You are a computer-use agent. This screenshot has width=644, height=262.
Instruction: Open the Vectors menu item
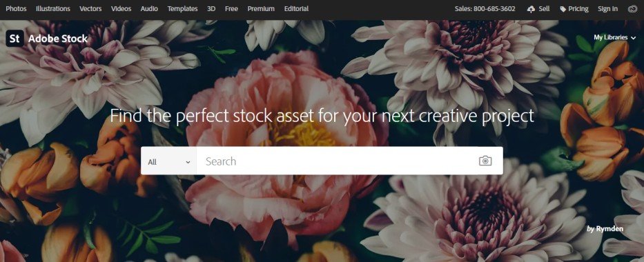click(90, 8)
